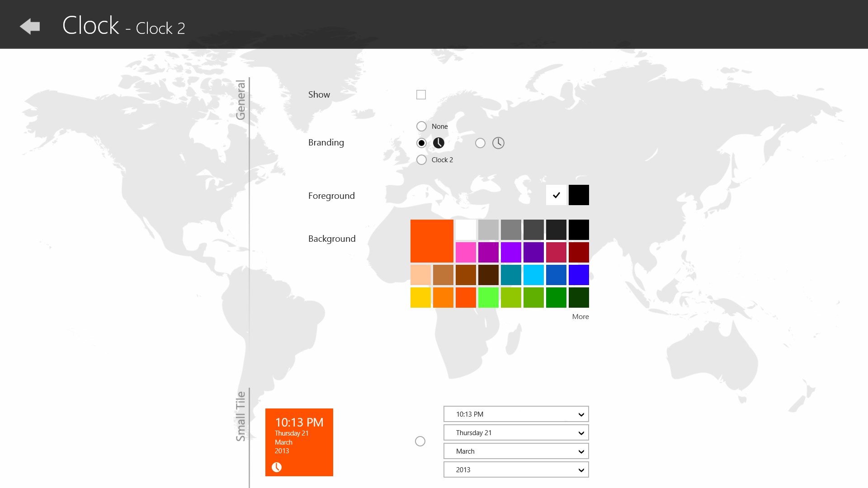Choose the black foreground color
Viewport: 868px width, 488px height.
tap(579, 195)
